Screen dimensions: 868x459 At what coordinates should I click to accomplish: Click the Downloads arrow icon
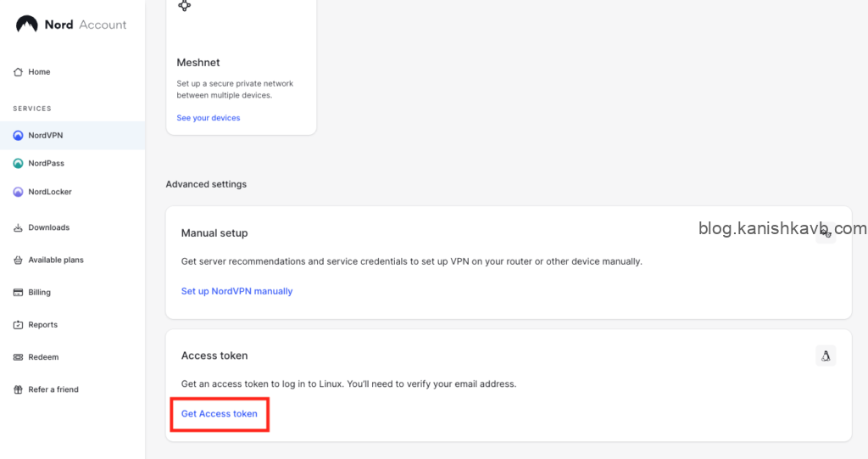click(18, 227)
